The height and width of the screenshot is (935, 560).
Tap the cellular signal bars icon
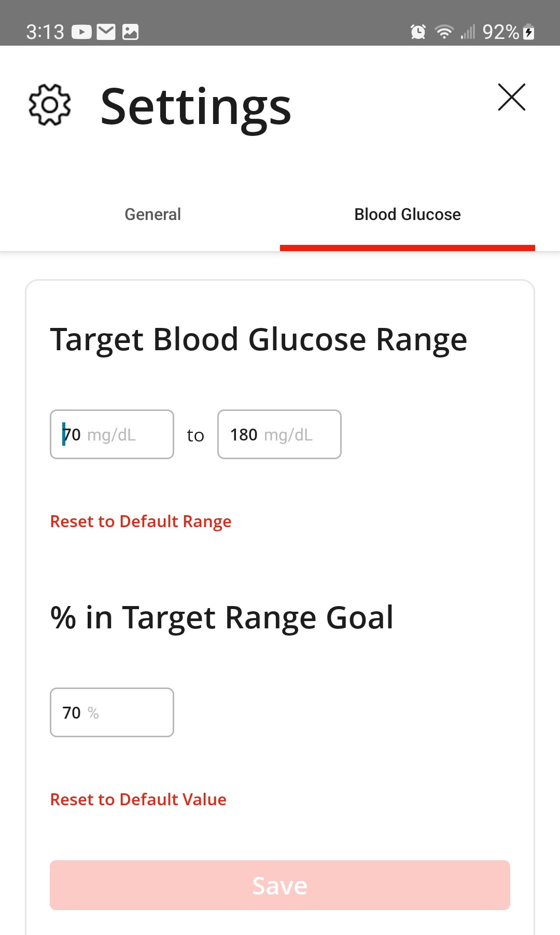(468, 32)
